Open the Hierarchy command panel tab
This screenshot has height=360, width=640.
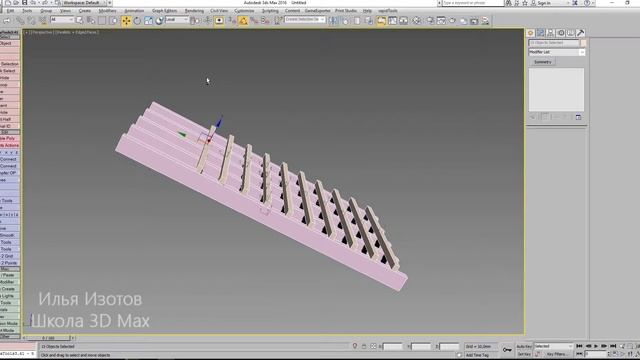tap(550, 33)
